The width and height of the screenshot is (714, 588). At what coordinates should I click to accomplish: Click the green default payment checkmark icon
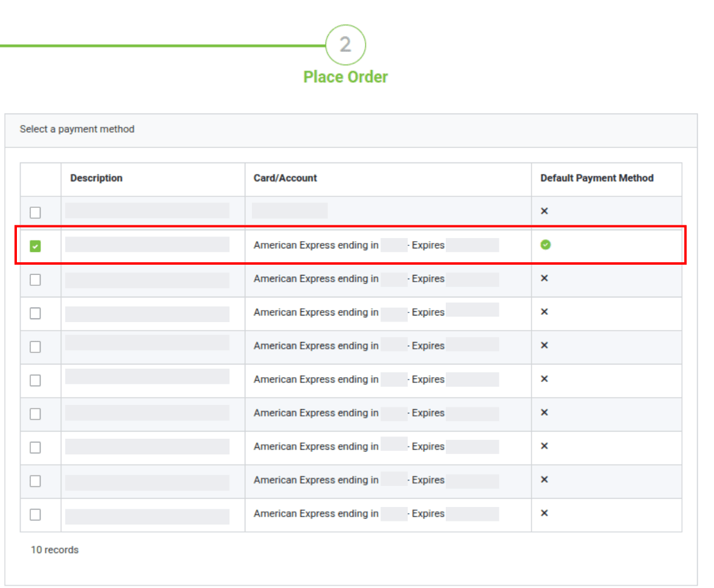click(545, 245)
